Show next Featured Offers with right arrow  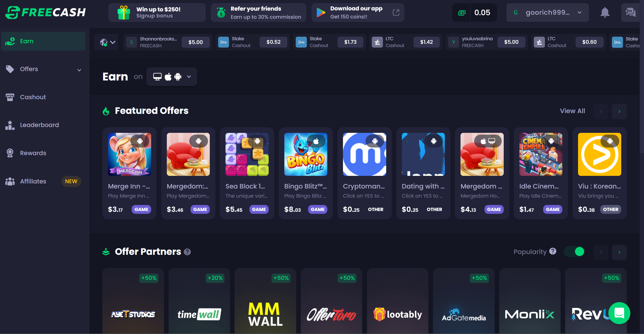pyautogui.click(x=619, y=111)
